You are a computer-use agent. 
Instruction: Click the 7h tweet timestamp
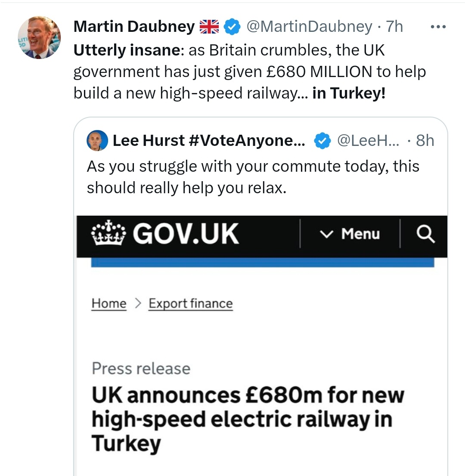(394, 27)
